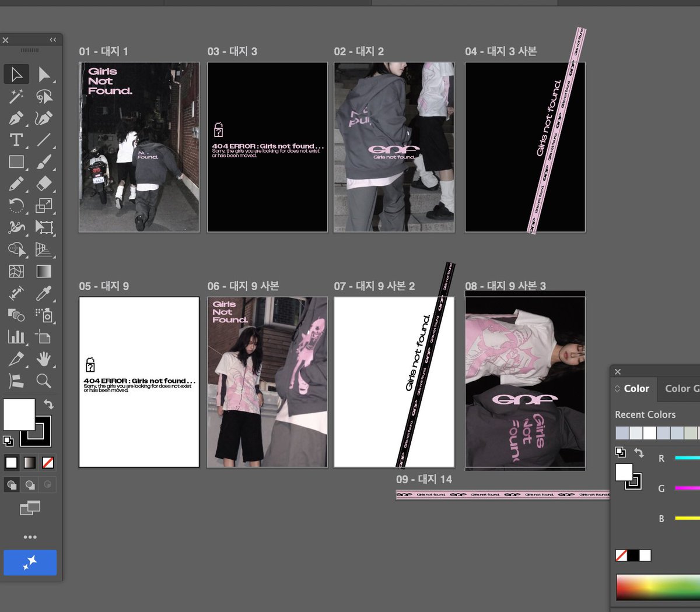Screen dimensions: 700x612
Task: Cycle Color panel view with the Color tab arrows
Action: (x=617, y=389)
